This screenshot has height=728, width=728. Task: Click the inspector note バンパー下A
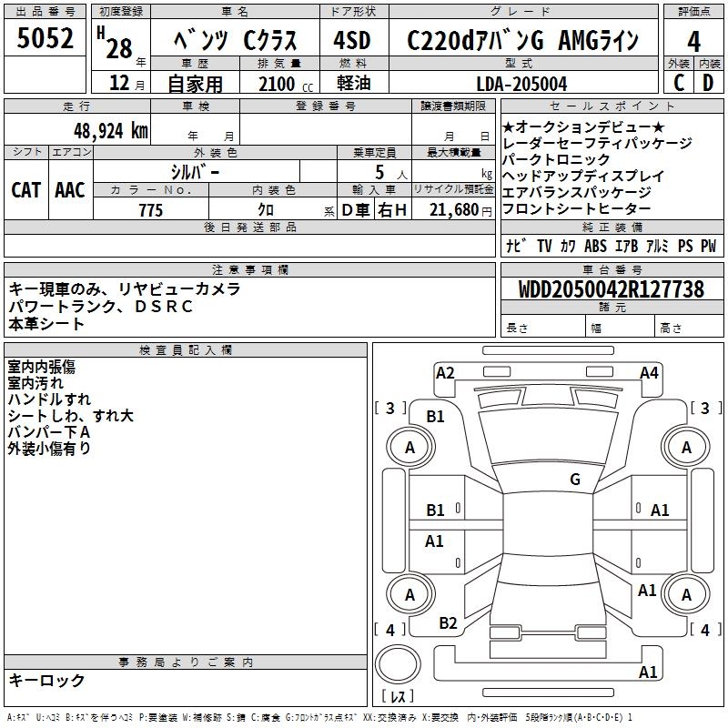(49, 431)
